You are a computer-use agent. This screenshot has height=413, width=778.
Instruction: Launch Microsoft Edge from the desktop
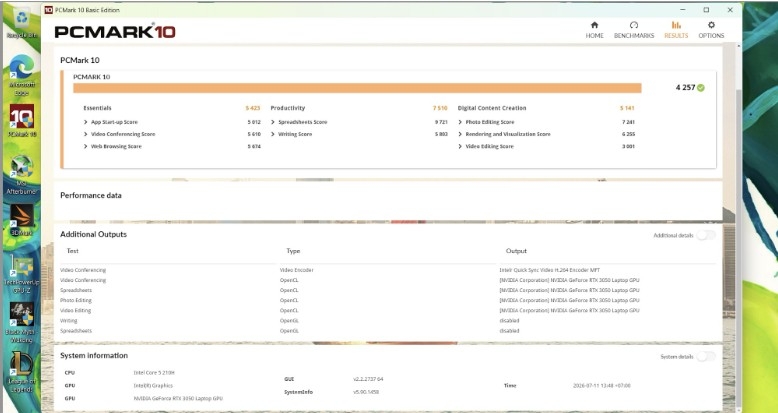click(22, 74)
